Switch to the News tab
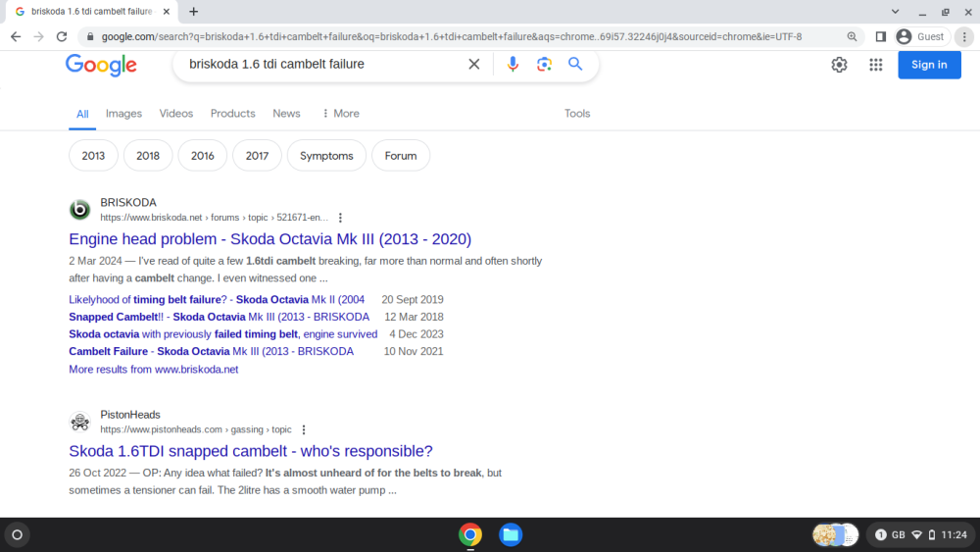980x552 pixels. (x=286, y=113)
